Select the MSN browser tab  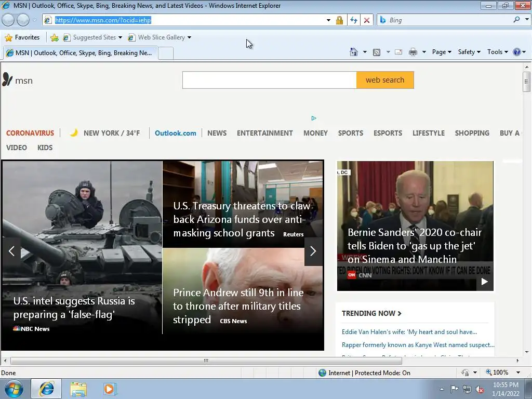click(x=79, y=53)
